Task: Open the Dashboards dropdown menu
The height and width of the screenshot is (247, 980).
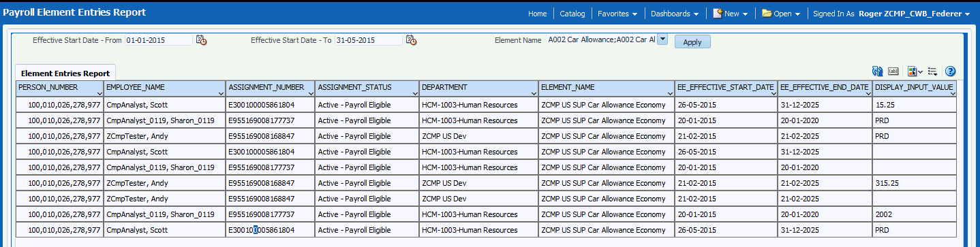Action: tap(675, 14)
